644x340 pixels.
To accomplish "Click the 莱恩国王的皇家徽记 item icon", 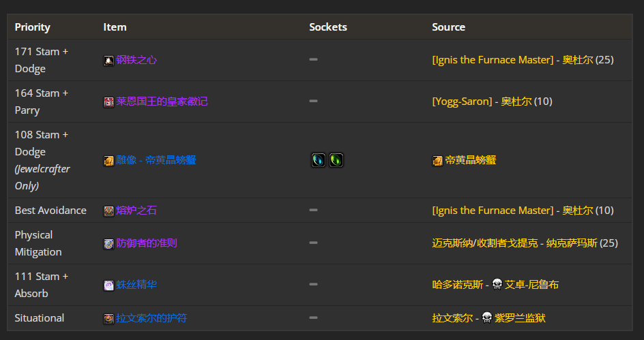I will pos(108,102).
